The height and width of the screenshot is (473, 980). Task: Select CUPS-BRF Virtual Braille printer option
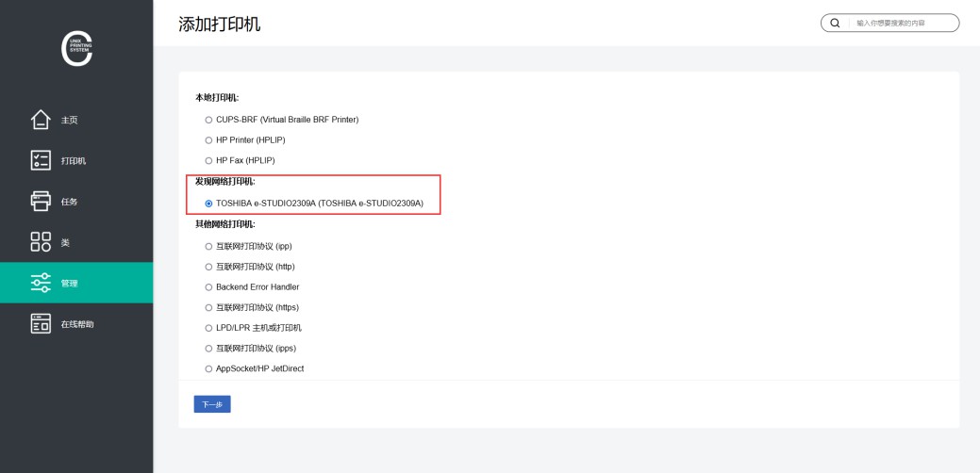tap(208, 120)
